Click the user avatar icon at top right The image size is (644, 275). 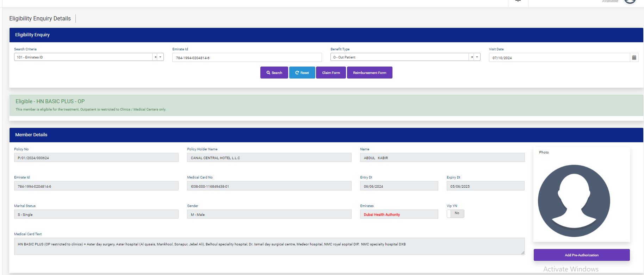[x=630, y=1]
